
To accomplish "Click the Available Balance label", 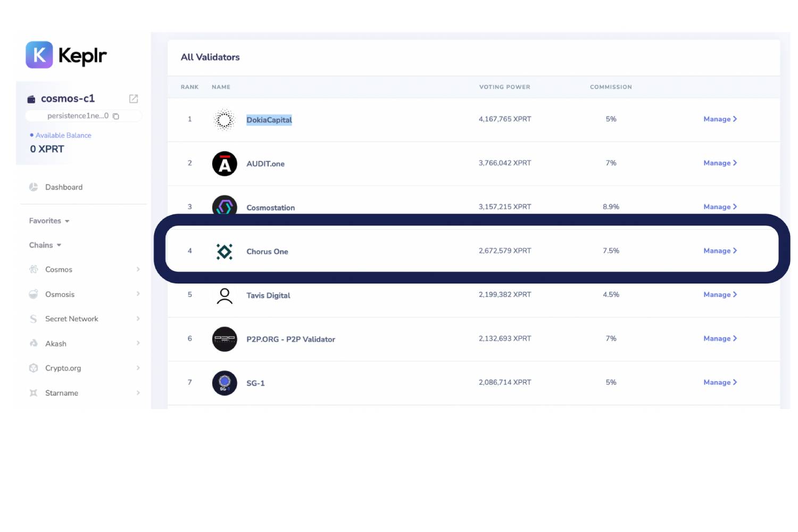I will tap(63, 136).
